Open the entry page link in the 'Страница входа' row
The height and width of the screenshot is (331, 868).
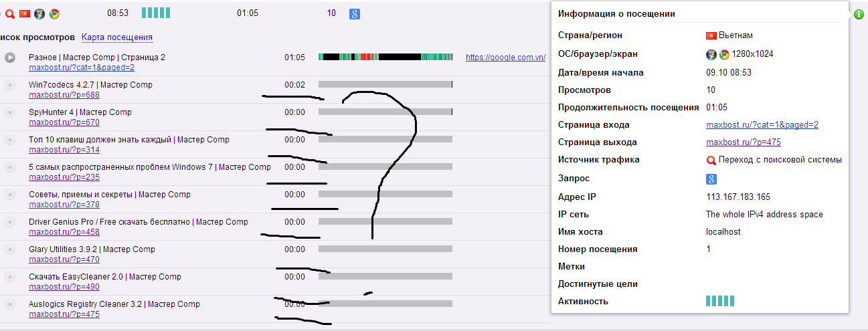pos(762,125)
